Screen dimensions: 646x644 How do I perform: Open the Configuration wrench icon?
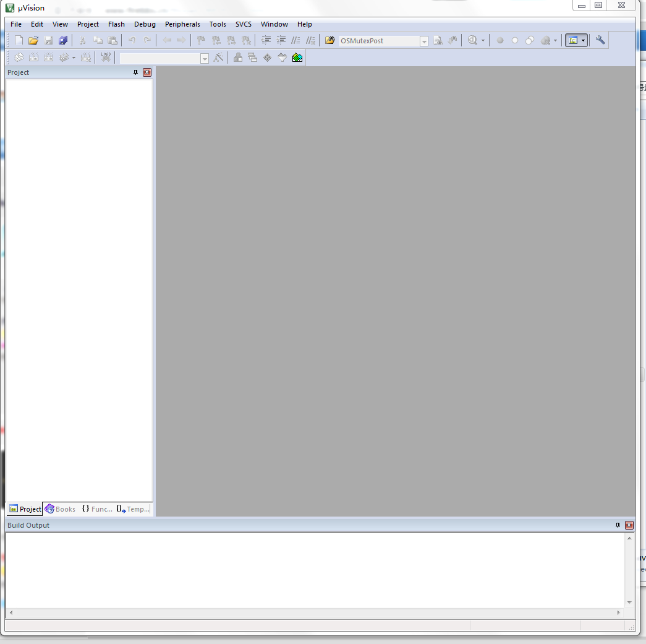pyautogui.click(x=600, y=40)
